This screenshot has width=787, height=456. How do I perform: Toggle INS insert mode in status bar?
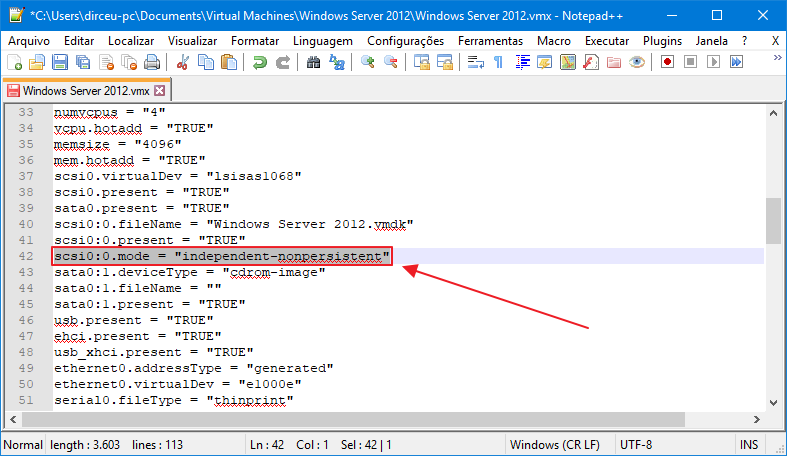tap(749, 445)
